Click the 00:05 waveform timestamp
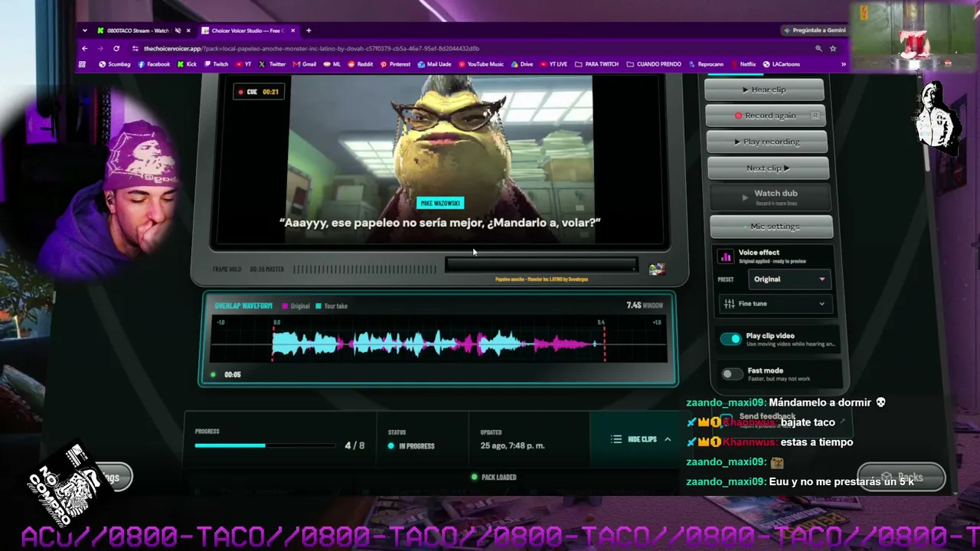The width and height of the screenshot is (980, 551). coord(233,375)
